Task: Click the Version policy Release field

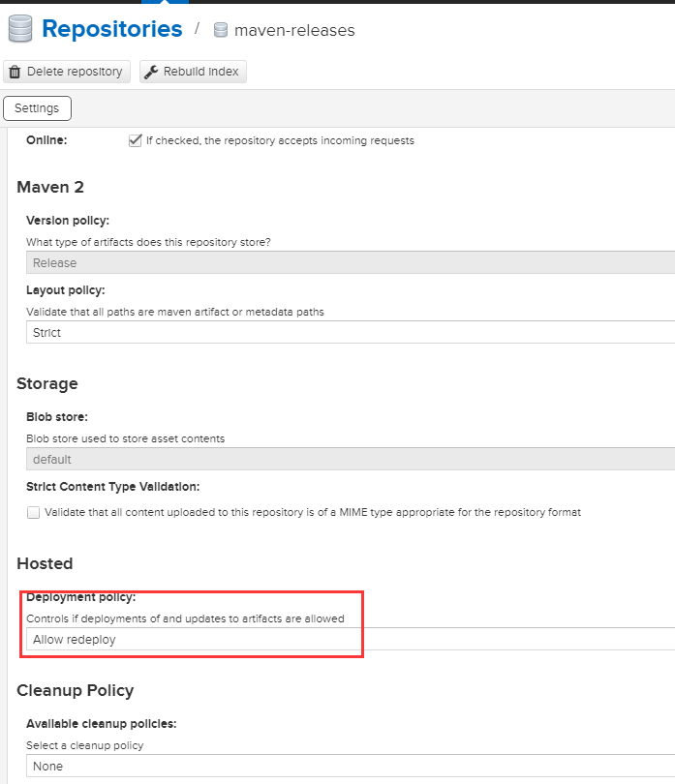Action: pyautogui.click(x=349, y=262)
